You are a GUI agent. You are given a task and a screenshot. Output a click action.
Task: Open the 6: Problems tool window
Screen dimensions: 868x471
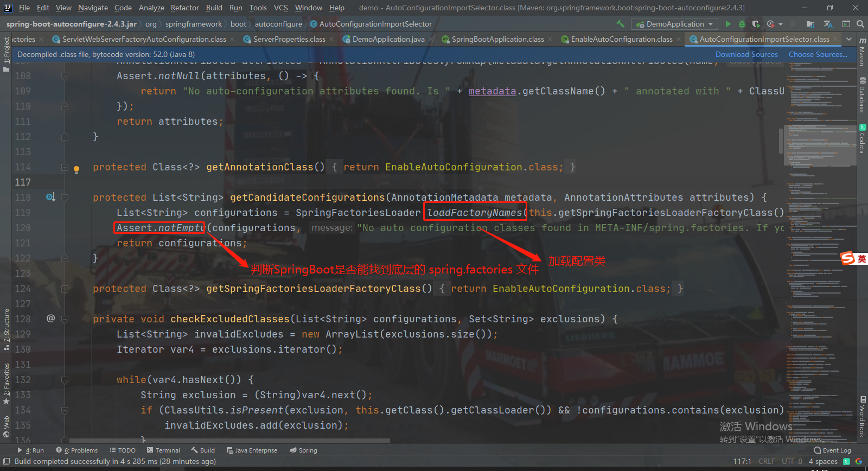pos(76,450)
